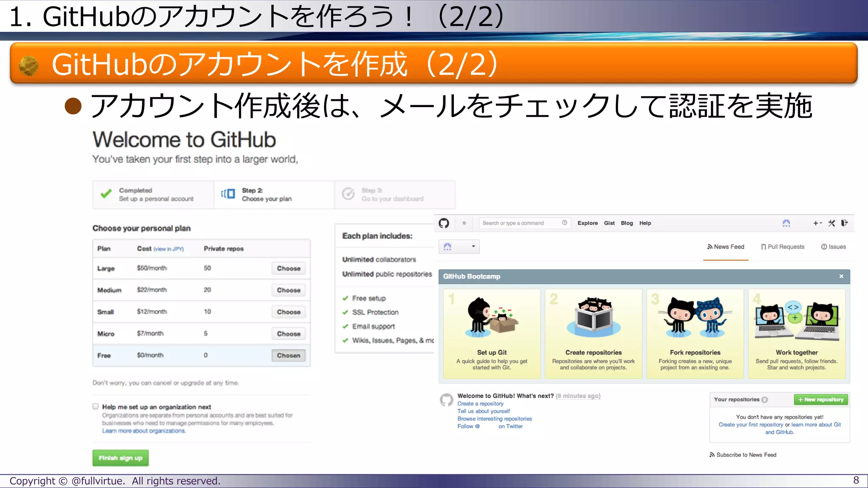Click the Chosen button on Free plan

click(289, 356)
